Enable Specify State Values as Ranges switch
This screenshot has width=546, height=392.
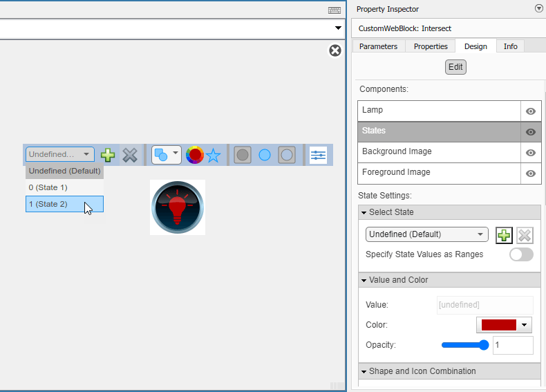pyautogui.click(x=521, y=254)
